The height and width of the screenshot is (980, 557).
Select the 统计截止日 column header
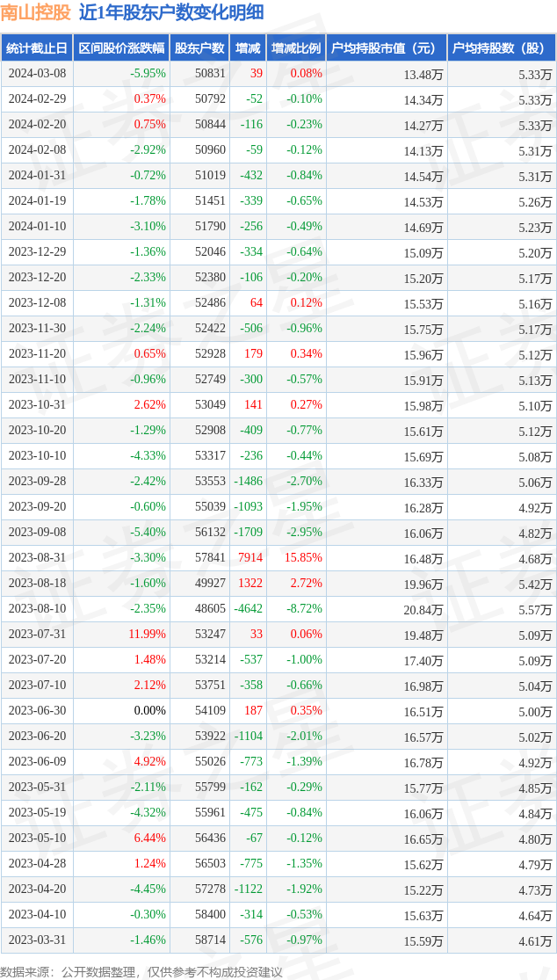[37, 48]
